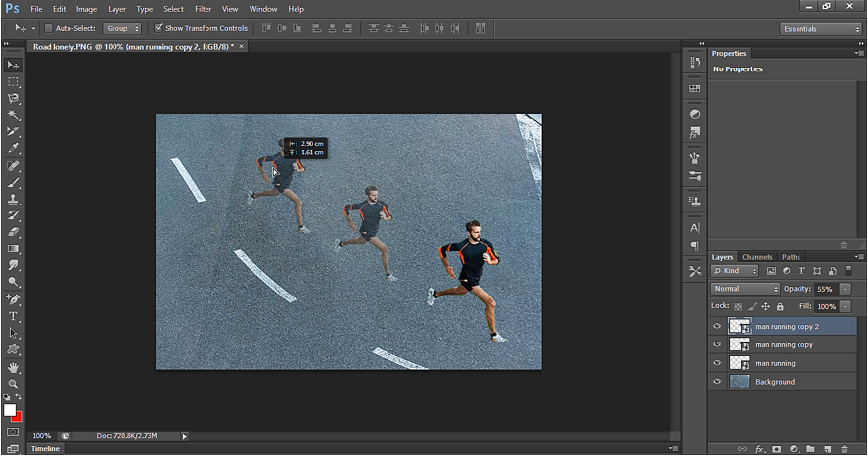
Task: Select the Horizontal Type tool
Action: pos(14,316)
